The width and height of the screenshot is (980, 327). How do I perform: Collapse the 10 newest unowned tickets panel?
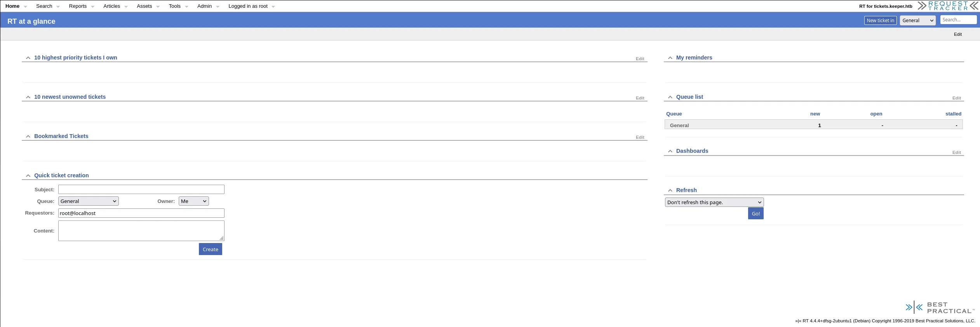[28, 97]
